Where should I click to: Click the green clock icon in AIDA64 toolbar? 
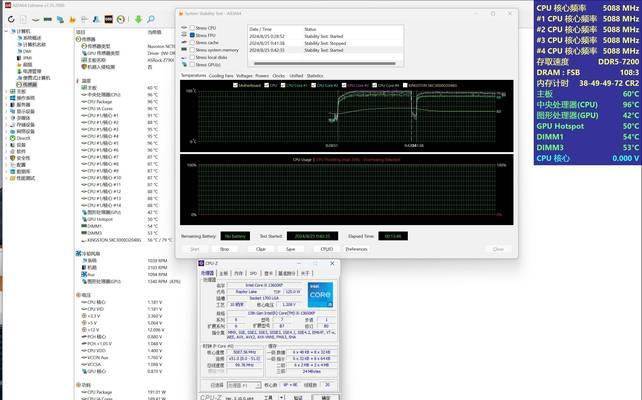click(x=121, y=19)
